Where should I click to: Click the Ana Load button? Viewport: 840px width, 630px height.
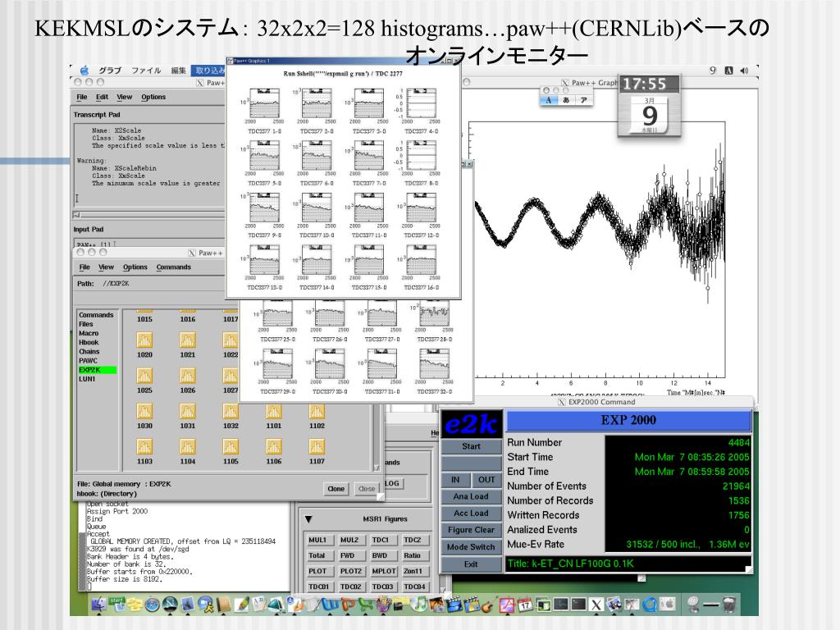(x=472, y=496)
